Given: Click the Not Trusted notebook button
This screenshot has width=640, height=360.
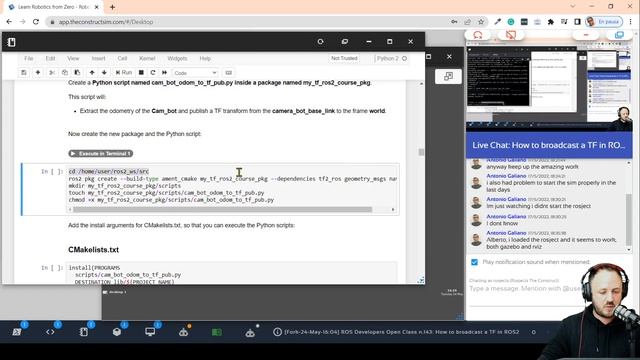Looking at the screenshot, I should click(344, 58).
